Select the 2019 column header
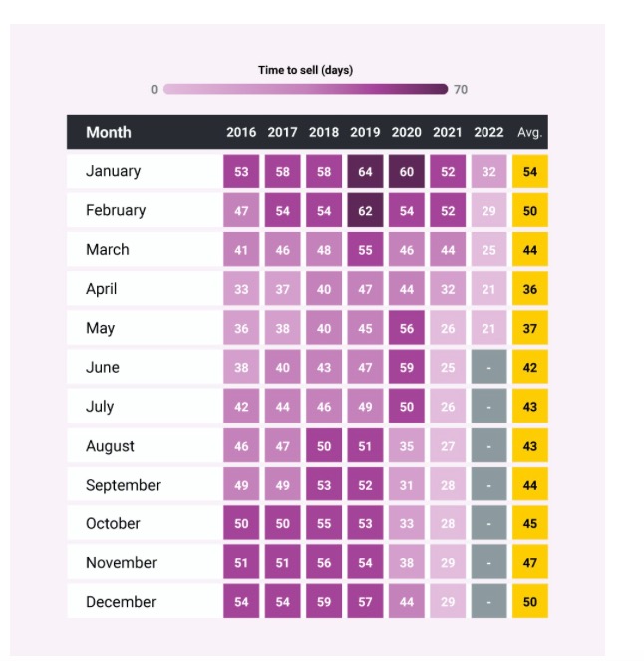This screenshot has width=644, height=661. pyautogui.click(x=365, y=132)
